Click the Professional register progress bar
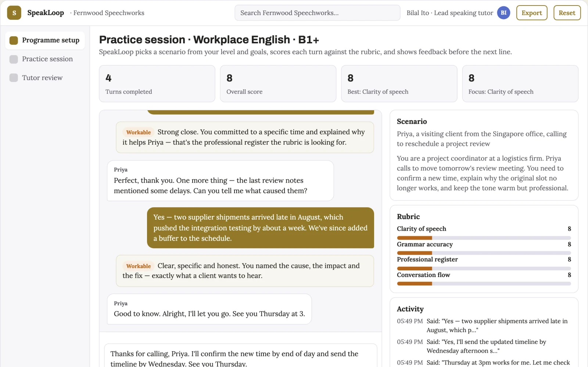This screenshot has height=367, width=588. click(x=484, y=269)
